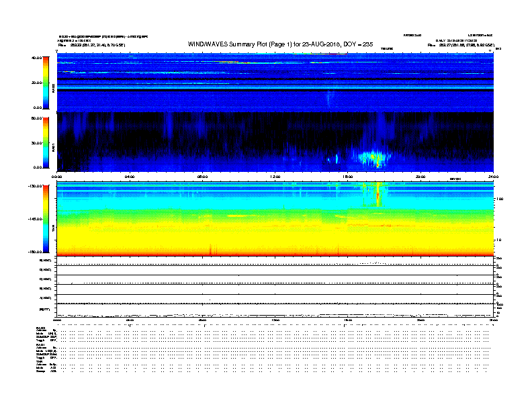Click the RAD2 spectrogram panel
Viewport: 532px width, 411px height.
point(275,83)
